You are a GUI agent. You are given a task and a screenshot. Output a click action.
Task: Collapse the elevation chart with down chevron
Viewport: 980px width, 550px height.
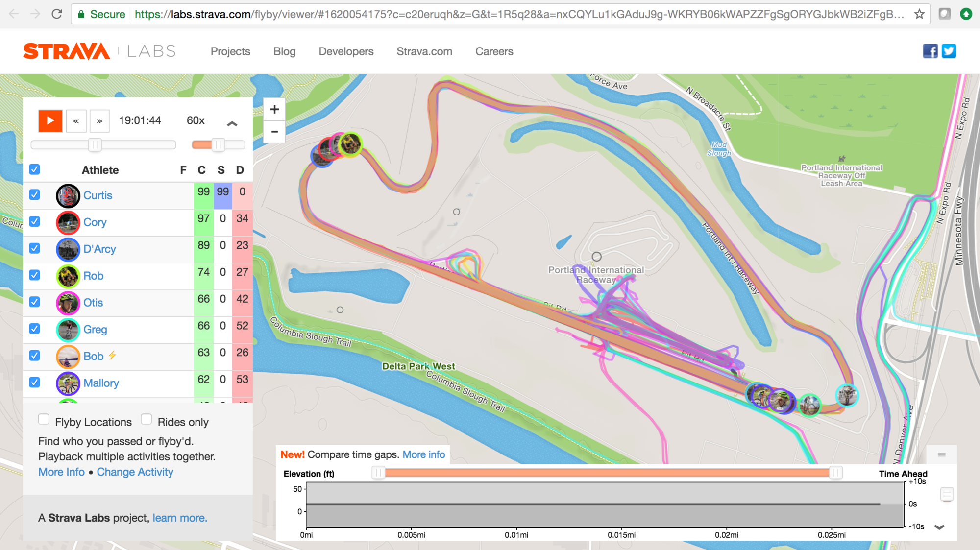939,527
